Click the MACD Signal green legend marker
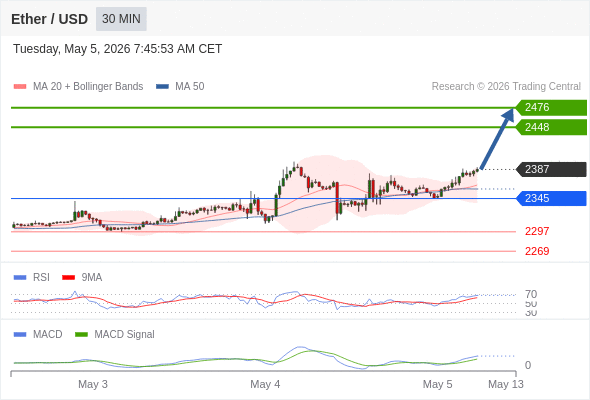Viewport: 590px width, 400px height. tap(81, 335)
